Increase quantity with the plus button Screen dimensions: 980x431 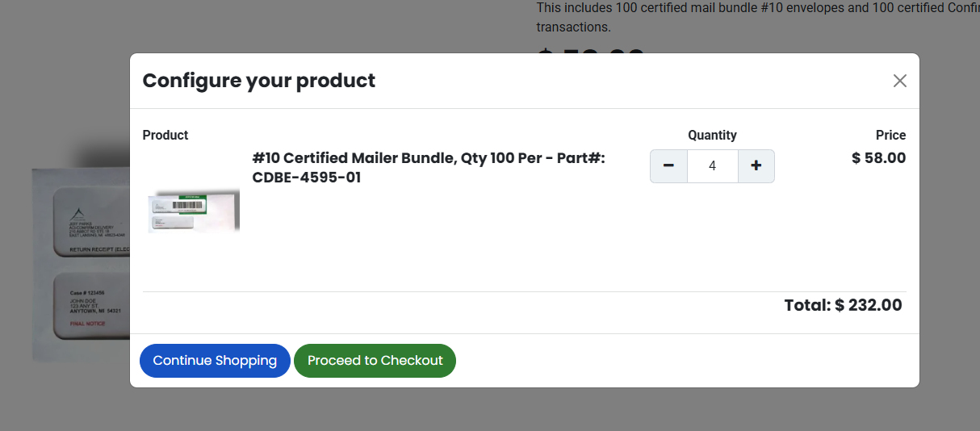click(756, 166)
